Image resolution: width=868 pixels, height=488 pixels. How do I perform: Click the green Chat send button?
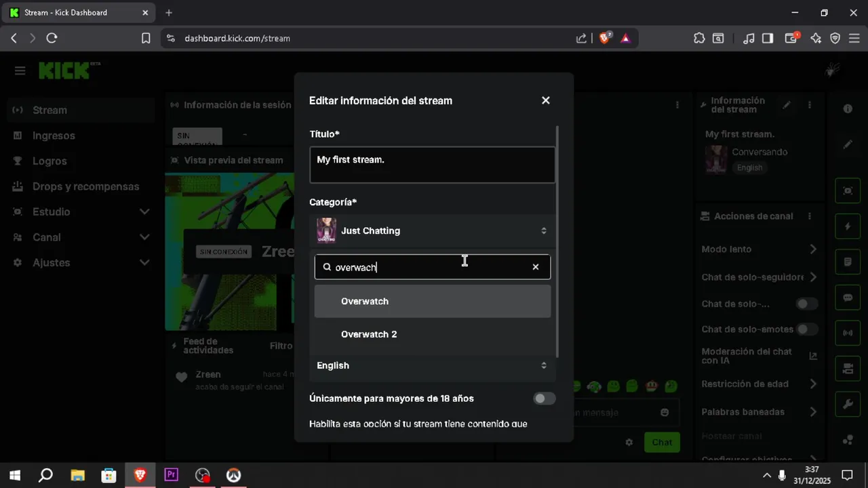(662, 442)
